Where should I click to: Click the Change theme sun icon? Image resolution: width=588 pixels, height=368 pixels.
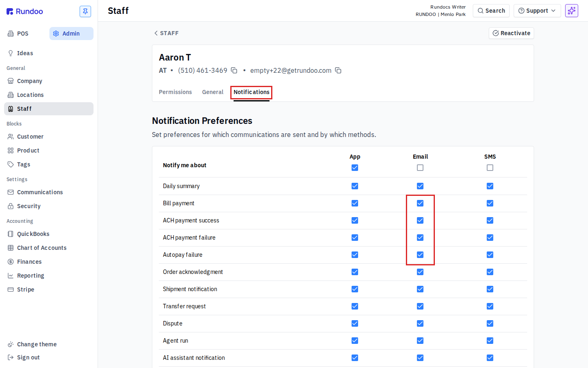(x=11, y=344)
